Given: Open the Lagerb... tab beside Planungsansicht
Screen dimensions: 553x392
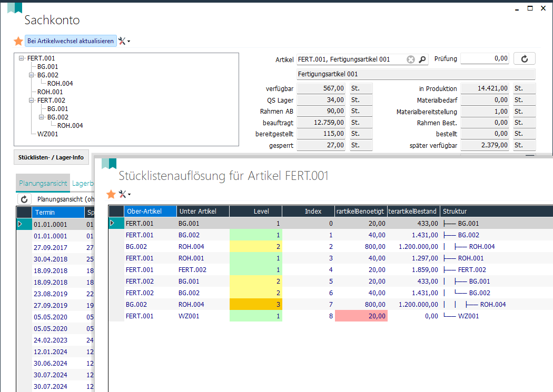Looking at the screenshot, I should coord(82,184).
